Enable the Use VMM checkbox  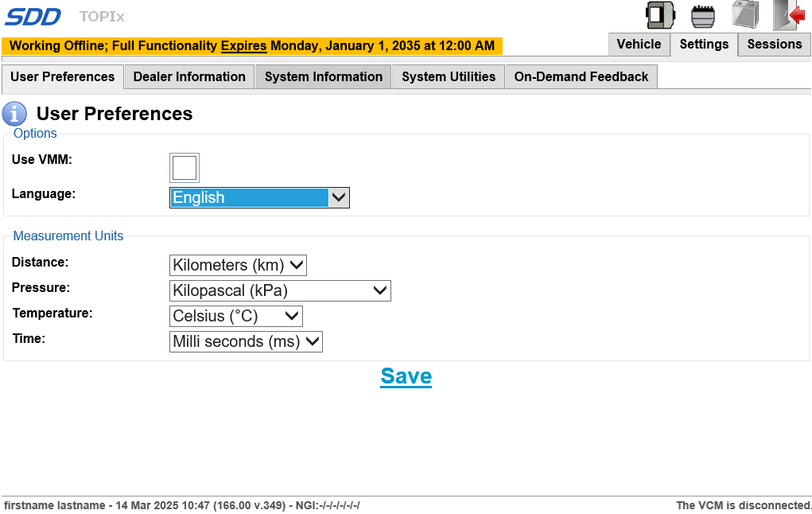coord(185,168)
